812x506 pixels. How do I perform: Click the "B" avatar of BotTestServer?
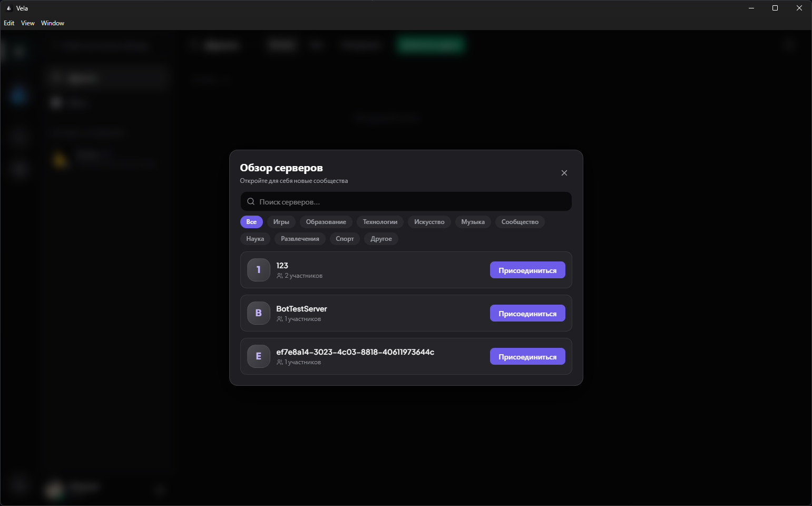click(x=259, y=313)
